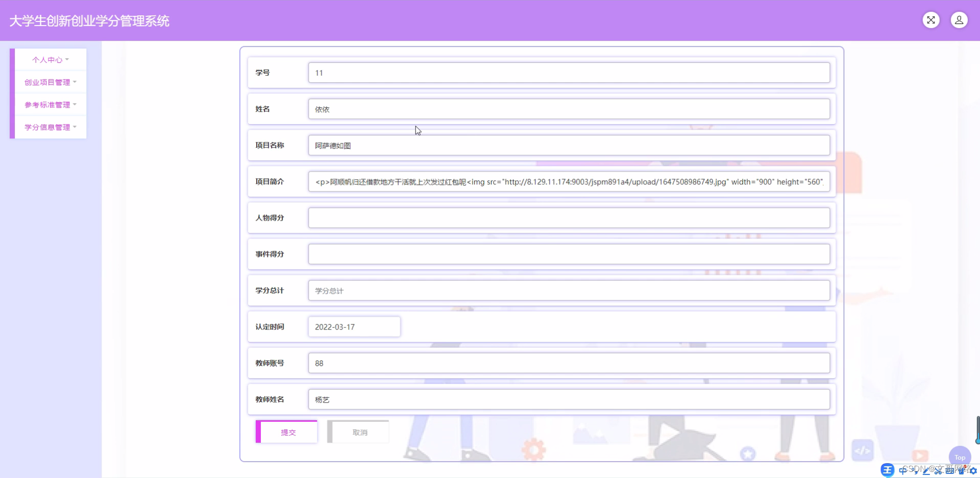Switch the IME Chinese/English mode icon
The width and height of the screenshot is (980, 478).
(x=902, y=471)
